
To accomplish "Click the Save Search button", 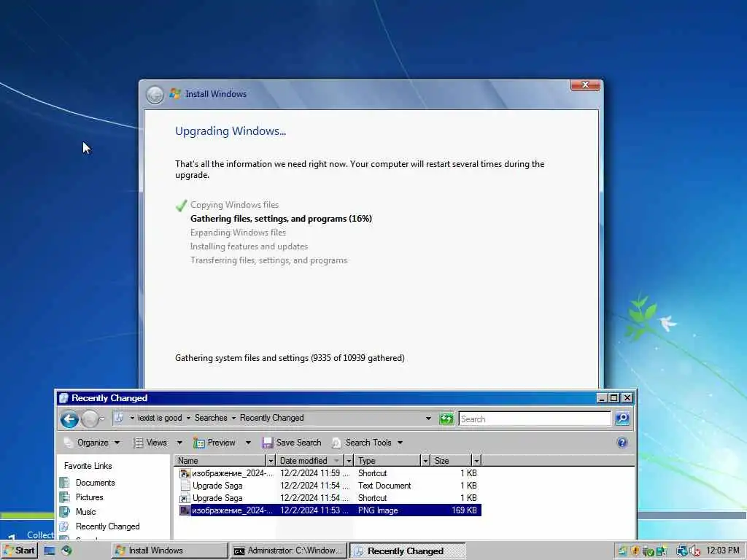I will [x=292, y=443].
